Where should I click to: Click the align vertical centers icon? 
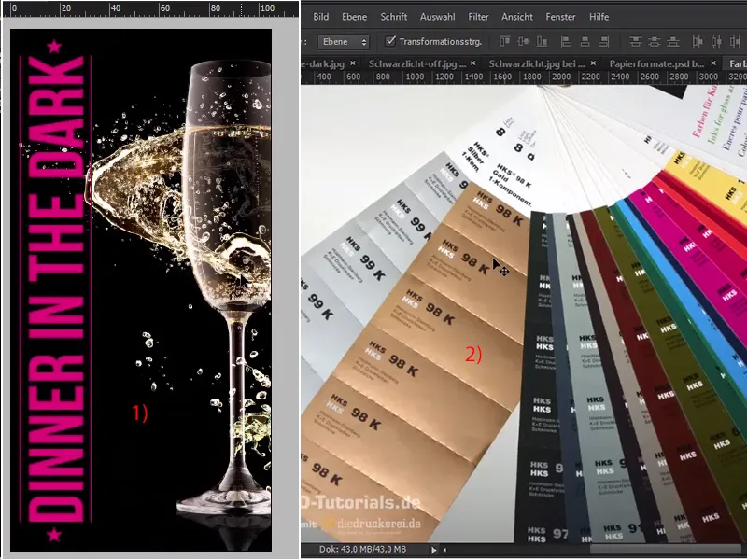click(x=524, y=41)
